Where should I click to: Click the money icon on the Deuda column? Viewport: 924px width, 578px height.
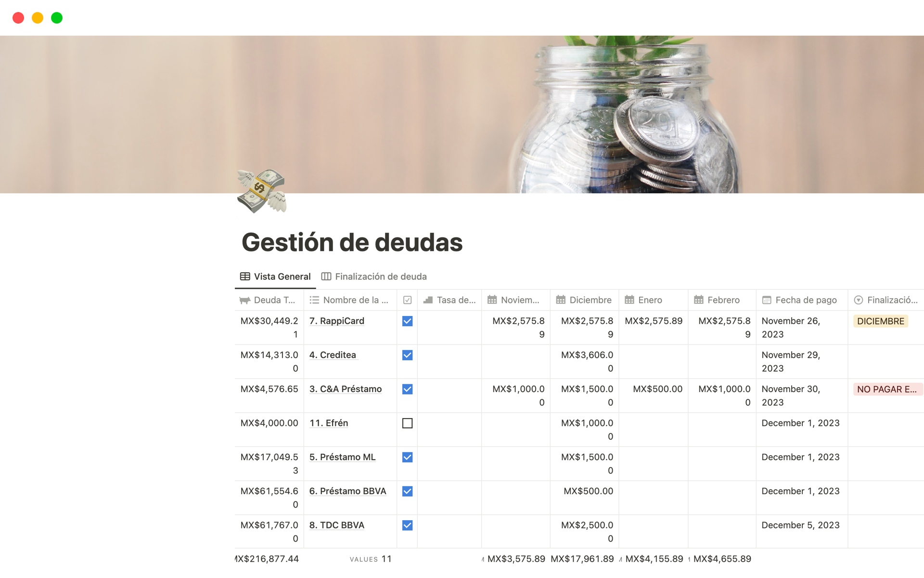pos(244,300)
